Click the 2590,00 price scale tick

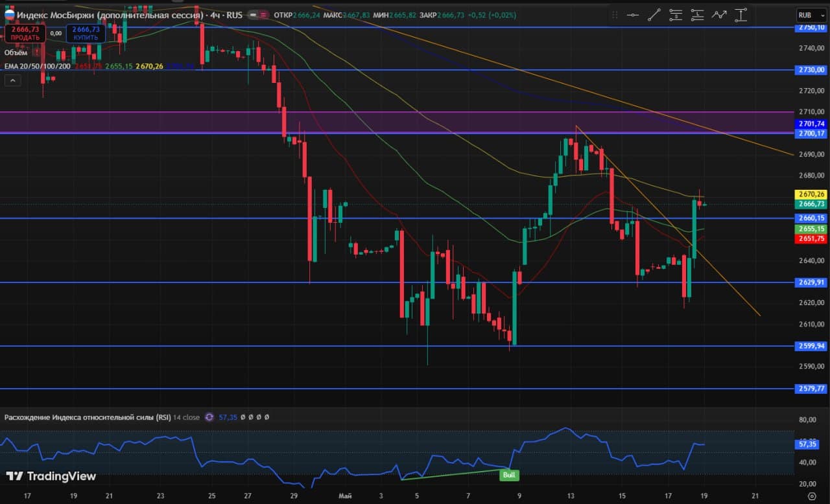coord(812,366)
